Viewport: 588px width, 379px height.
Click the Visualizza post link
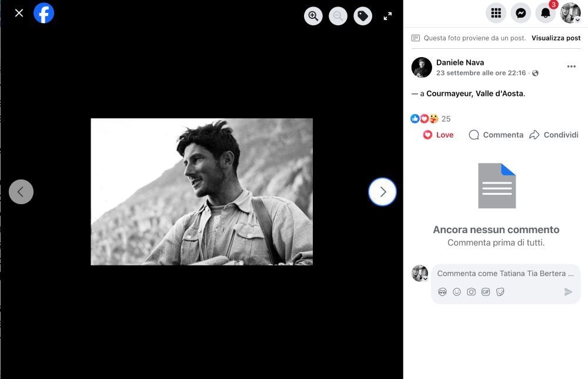pos(556,38)
